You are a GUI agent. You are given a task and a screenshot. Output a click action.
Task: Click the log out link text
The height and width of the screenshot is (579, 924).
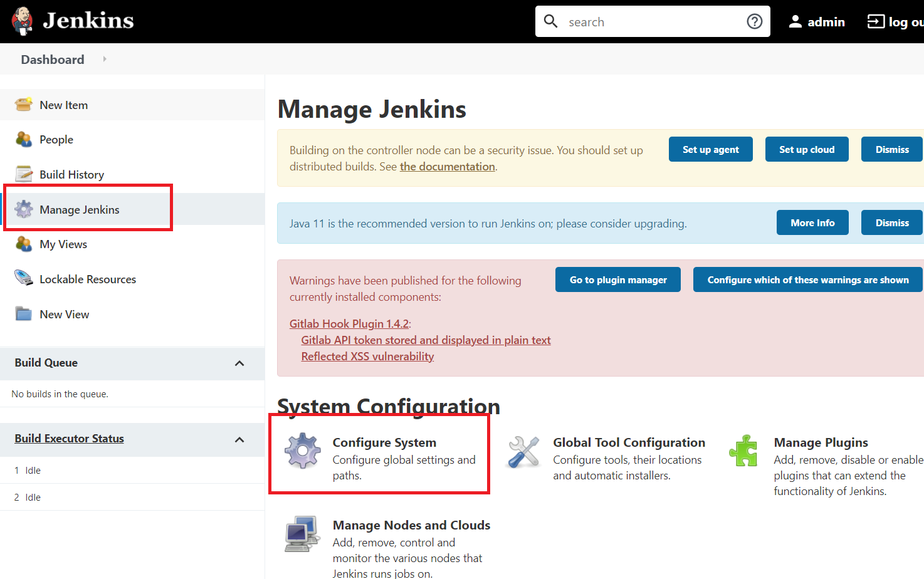click(906, 23)
